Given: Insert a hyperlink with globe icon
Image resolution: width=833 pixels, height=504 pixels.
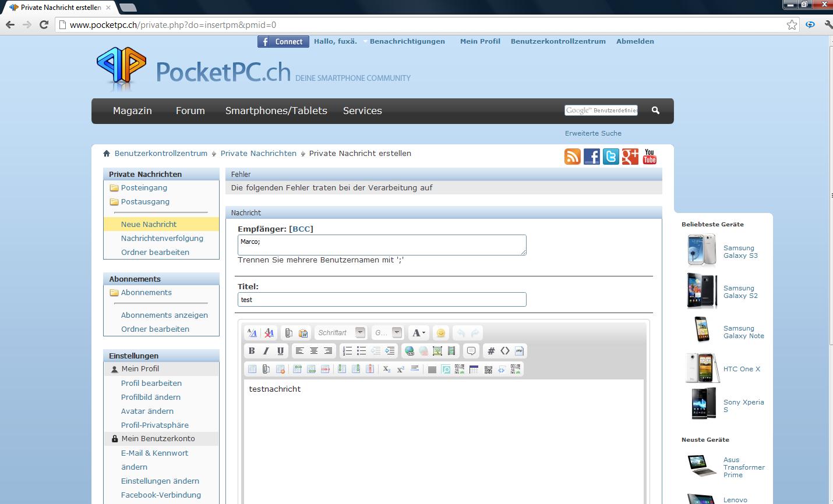Looking at the screenshot, I should (409, 351).
